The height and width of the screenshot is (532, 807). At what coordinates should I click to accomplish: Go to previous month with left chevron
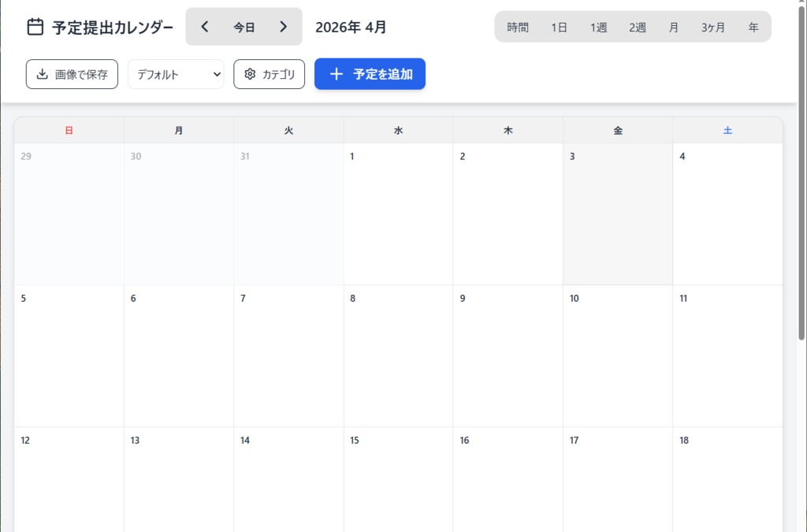pos(205,27)
